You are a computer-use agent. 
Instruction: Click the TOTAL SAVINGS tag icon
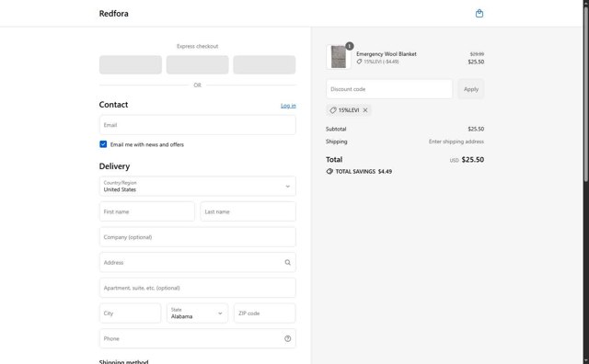pyautogui.click(x=329, y=172)
